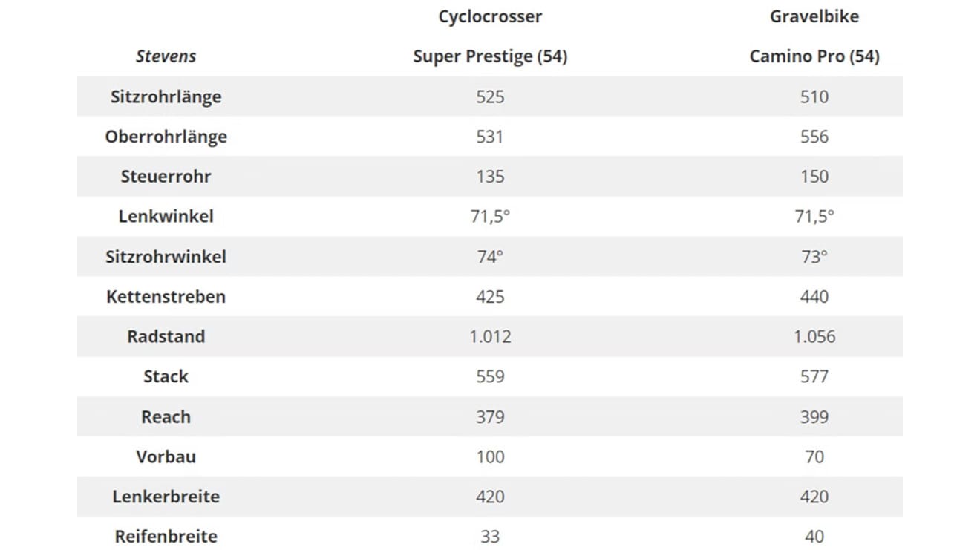980x550 pixels.
Task: Click the Oberrohrlänge row label
Action: coord(166,137)
